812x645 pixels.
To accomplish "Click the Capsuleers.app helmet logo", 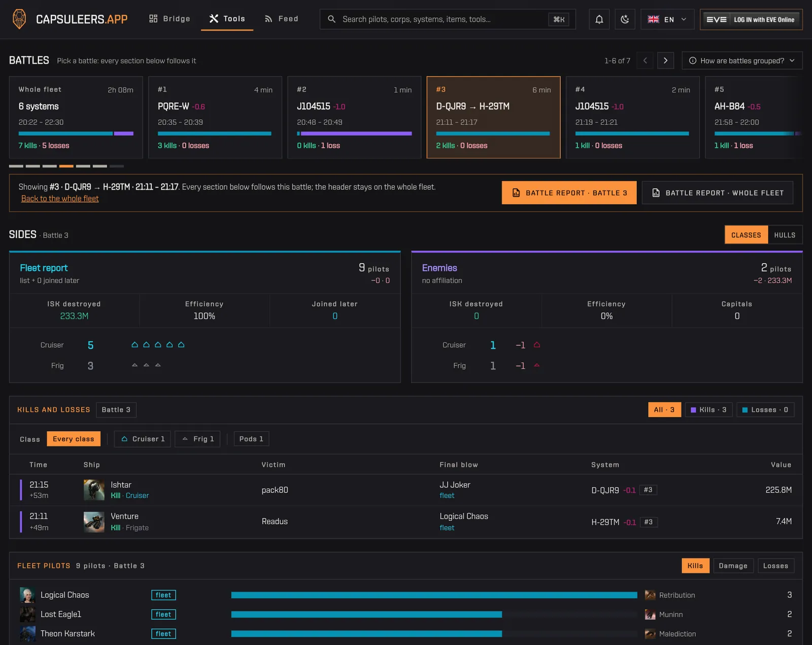I will coord(19,19).
